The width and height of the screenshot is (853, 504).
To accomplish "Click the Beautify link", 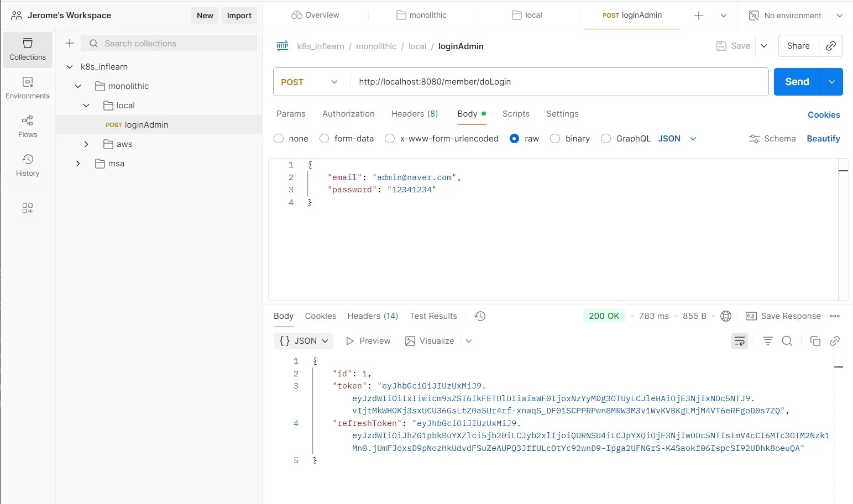I will pyautogui.click(x=823, y=139).
